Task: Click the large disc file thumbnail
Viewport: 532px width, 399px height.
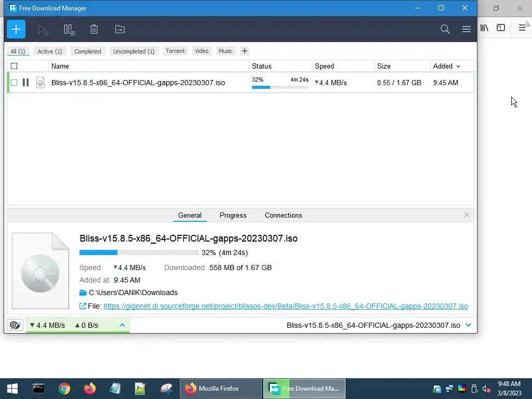Action: [41, 271]
